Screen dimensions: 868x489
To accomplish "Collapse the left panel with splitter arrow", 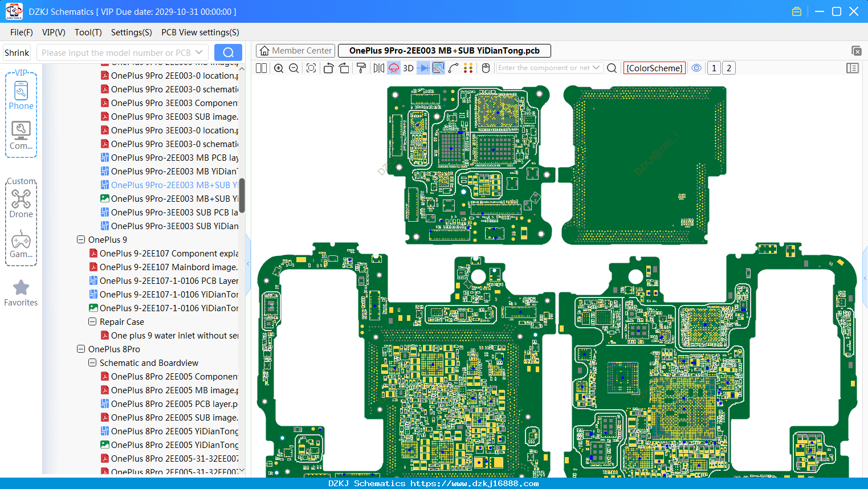I will coord(248,264).
